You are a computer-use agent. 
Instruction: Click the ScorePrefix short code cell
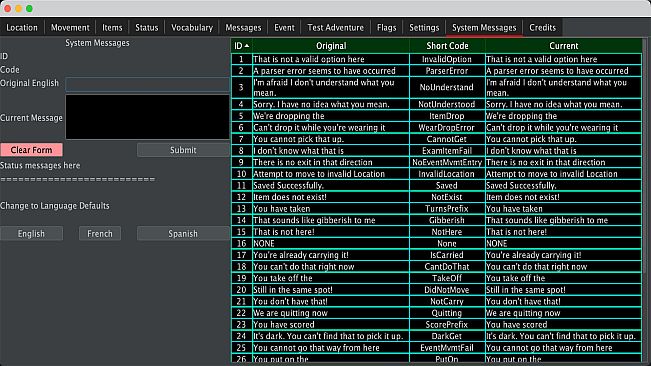coord(447,325)
